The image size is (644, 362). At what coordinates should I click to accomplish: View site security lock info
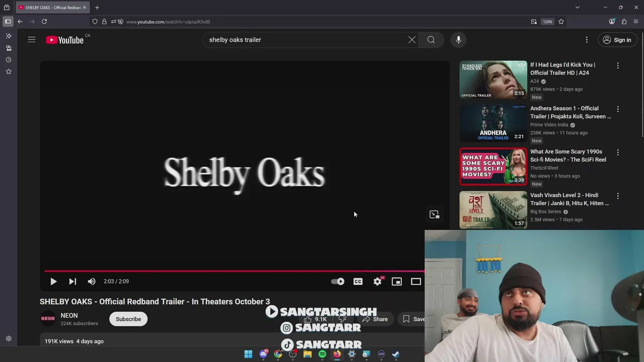pyautogui.click(x=104, y=22)
